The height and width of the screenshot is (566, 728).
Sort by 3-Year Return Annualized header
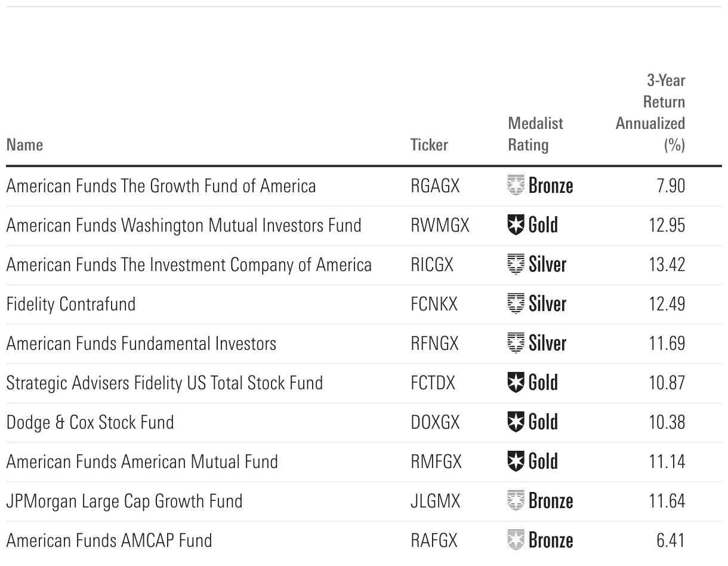pyautogui.click(x=651, y=112)
